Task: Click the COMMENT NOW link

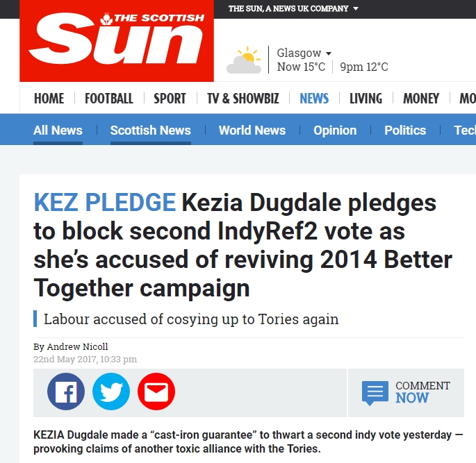Action: (422, 392)
